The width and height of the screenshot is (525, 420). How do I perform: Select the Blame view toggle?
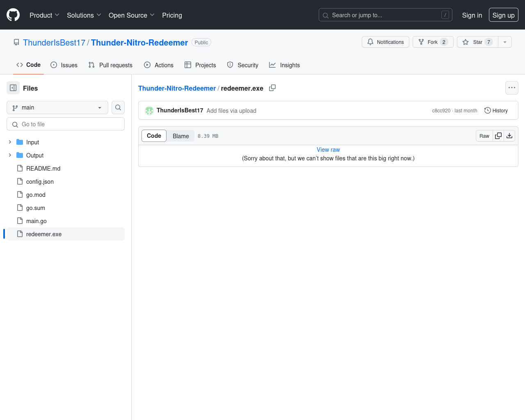[x=181, y=136]
